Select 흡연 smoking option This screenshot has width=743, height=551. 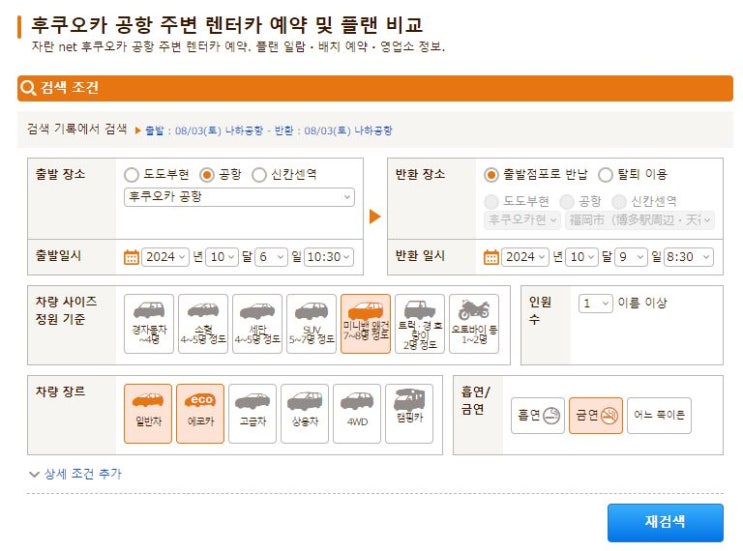point(538,416)
